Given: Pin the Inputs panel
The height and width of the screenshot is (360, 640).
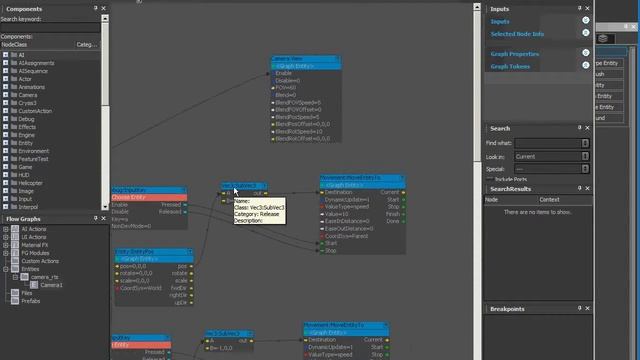Looking at the screenshot, I should (579, 8).
